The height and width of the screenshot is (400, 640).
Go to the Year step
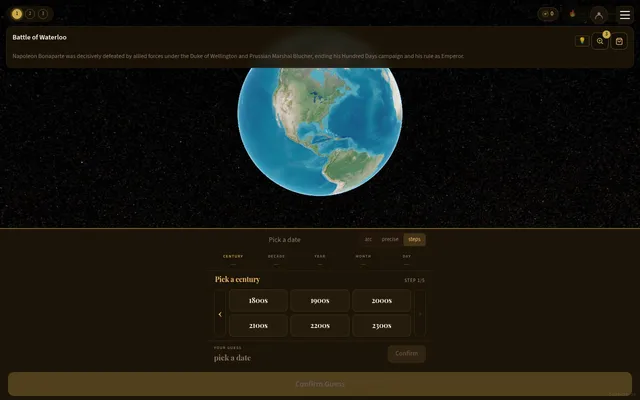click(320, 260)
